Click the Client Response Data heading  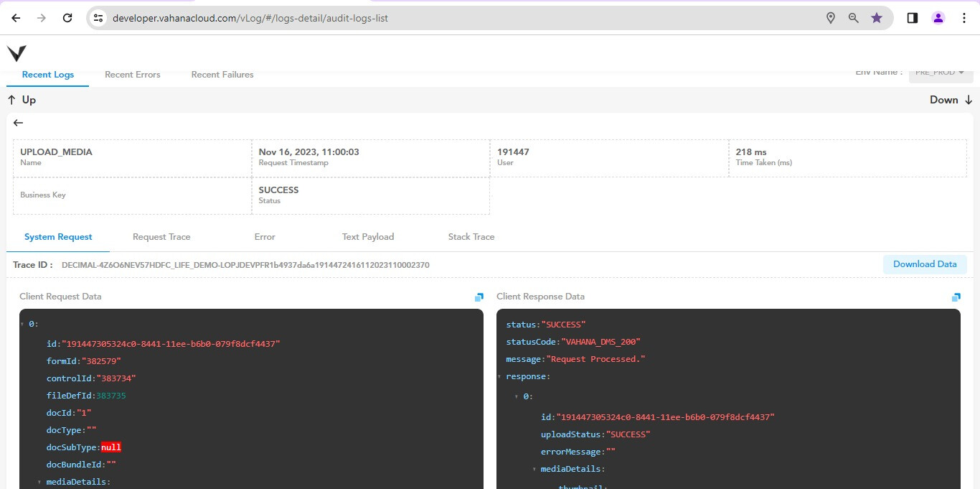click(x=540, y=297)
